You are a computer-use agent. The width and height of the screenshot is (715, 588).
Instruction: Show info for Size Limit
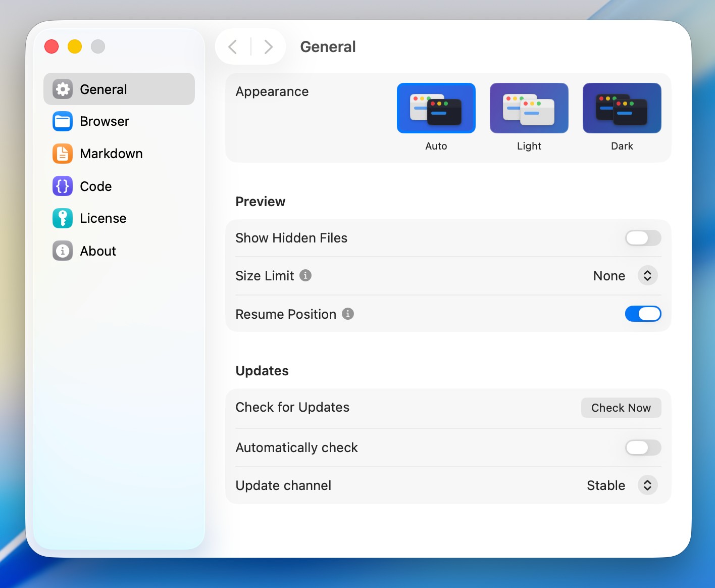tap(305, 275)
